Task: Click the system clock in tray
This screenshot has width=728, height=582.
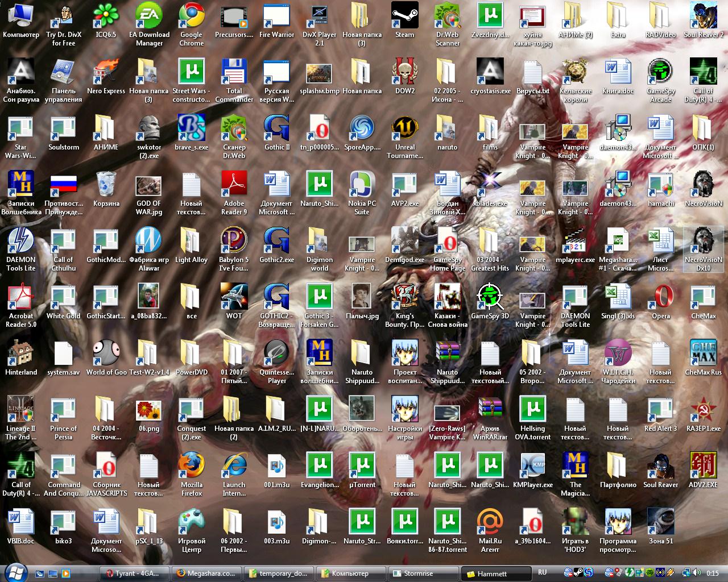Action: click(x=713, y=573)
